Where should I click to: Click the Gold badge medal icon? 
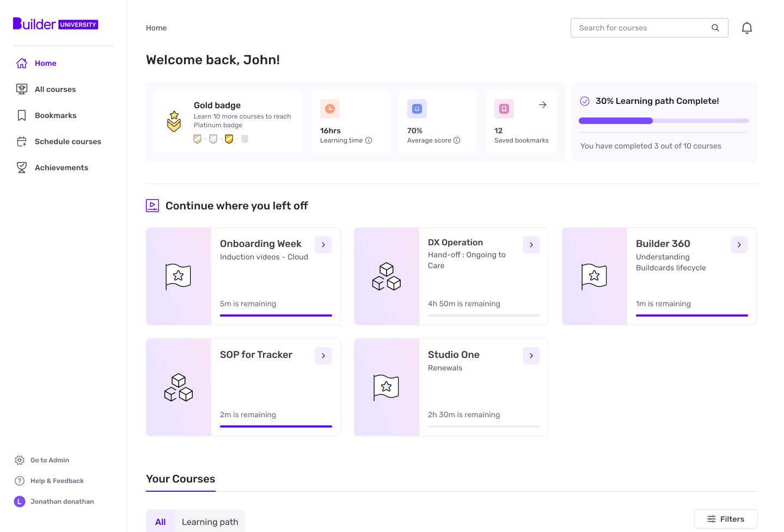[174, 122]
